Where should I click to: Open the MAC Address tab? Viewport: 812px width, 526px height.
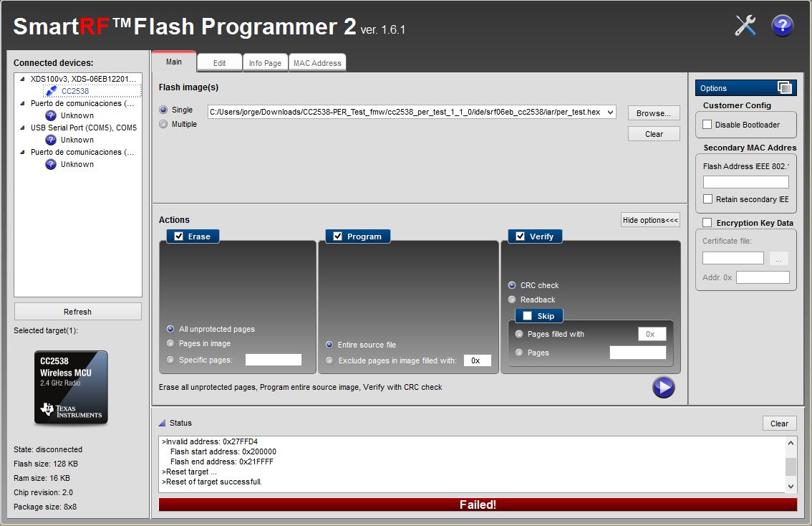[x=317, y=63]
